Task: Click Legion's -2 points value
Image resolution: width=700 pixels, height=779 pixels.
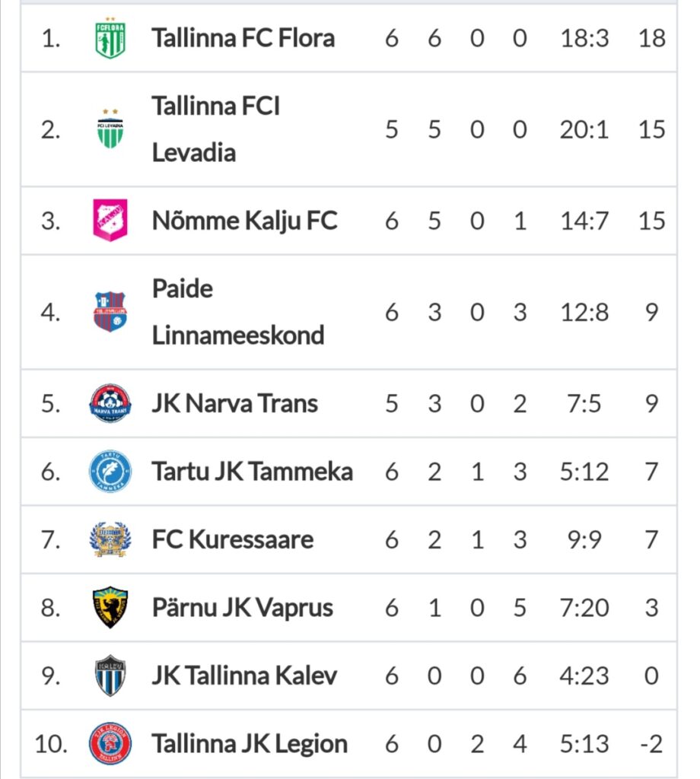Action: click(x=651, y=744)
